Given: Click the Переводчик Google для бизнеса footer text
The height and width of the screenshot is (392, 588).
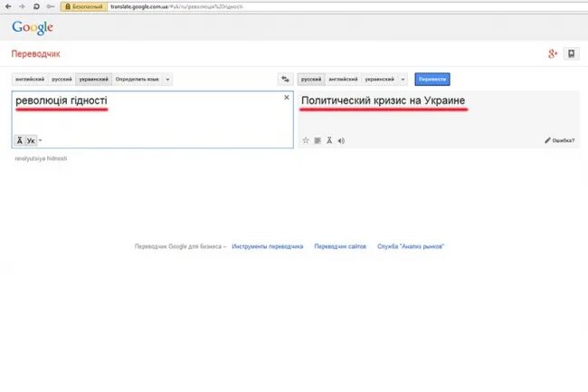Looking at the screenshot, I should pyautogui.click(x=178, y=246).
